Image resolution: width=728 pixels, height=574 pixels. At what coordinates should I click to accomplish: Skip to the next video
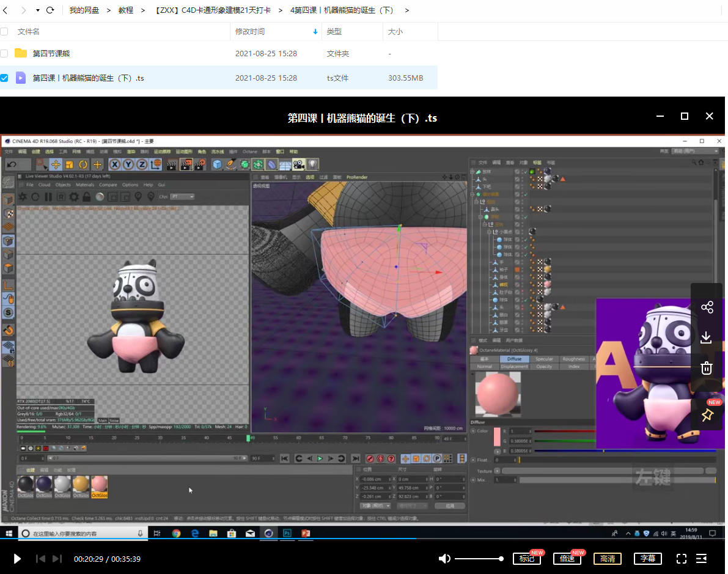[x=57, y=559]
